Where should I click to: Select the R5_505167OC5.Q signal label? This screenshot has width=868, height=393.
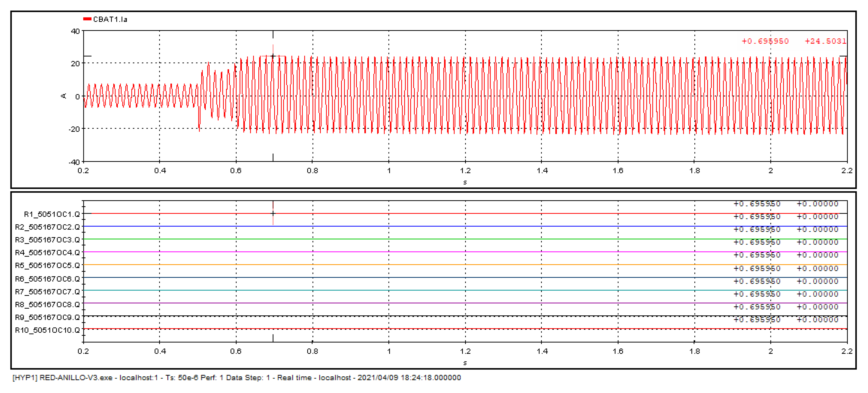[47, 266]
